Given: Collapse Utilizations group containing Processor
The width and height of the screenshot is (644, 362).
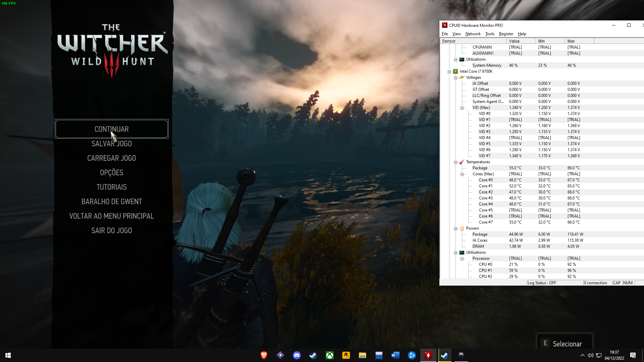Looking at the screenshot, I should [455, 253].
